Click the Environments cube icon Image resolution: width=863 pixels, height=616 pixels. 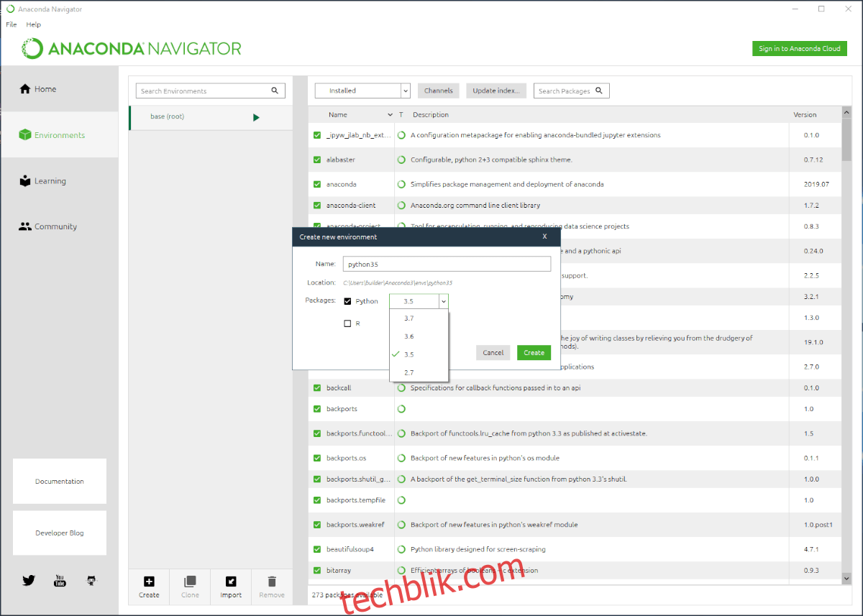tap(25, 135)
